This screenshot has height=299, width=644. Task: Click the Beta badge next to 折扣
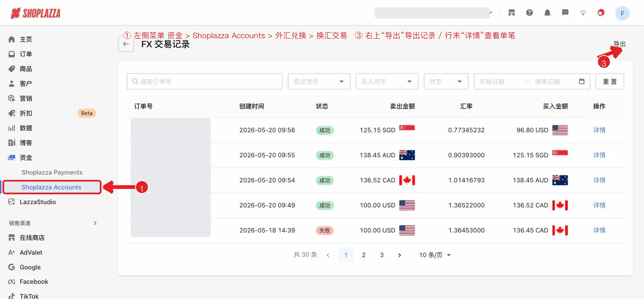coord(87,113)
